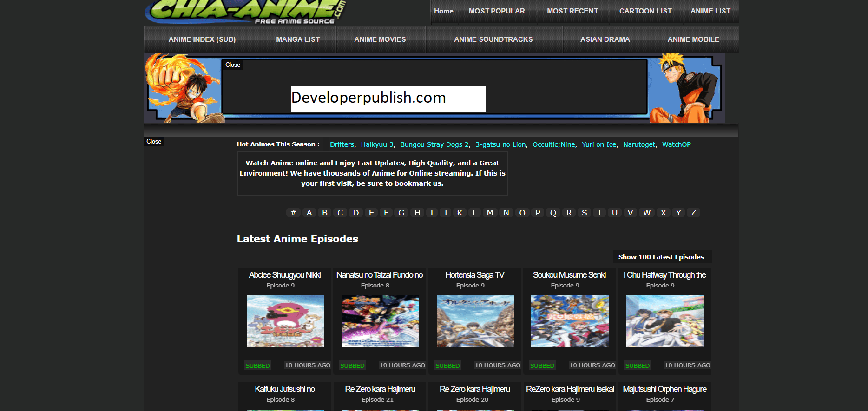Filter anime by letter X
This screenshot has height=411, width=868.
tap(664, 213)
